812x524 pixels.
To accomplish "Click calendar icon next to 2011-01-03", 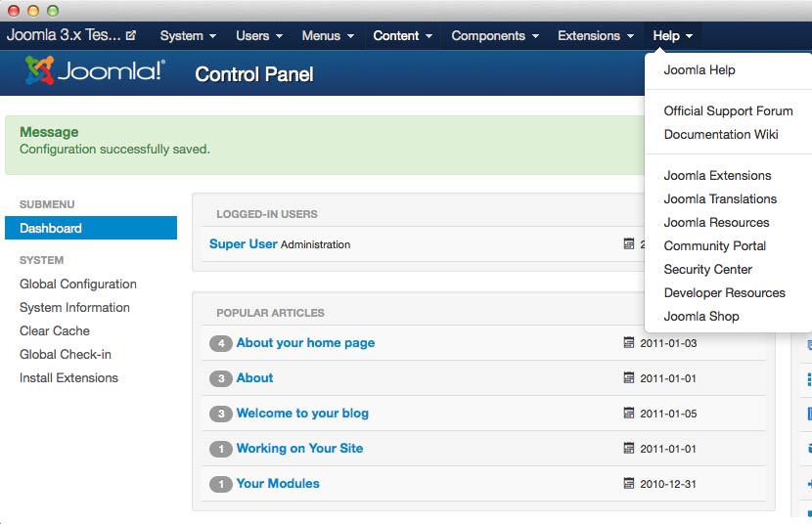I will (629, 343).
